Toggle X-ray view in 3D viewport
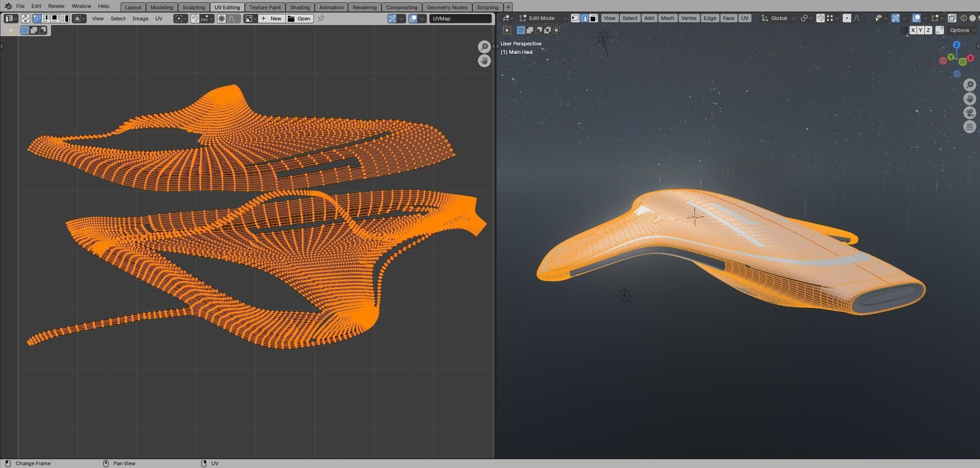This screenshot has height=468, width=980. 952,18
